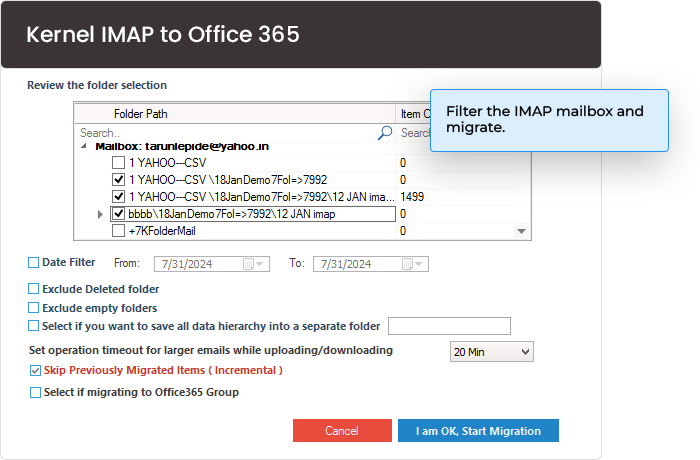Click the Item Count column header

point(413,114)
